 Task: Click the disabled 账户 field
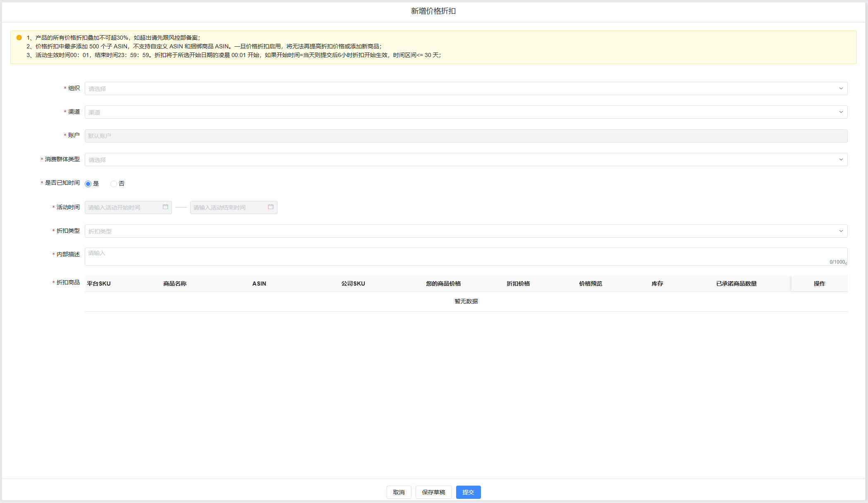(466, 136)
